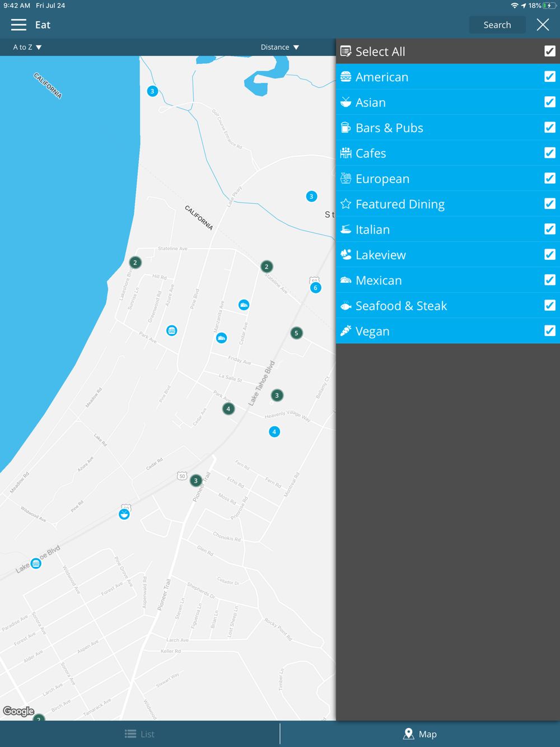The image size is (560, 747).
Task: Click the Select All list icon
Action: [346, 52]
